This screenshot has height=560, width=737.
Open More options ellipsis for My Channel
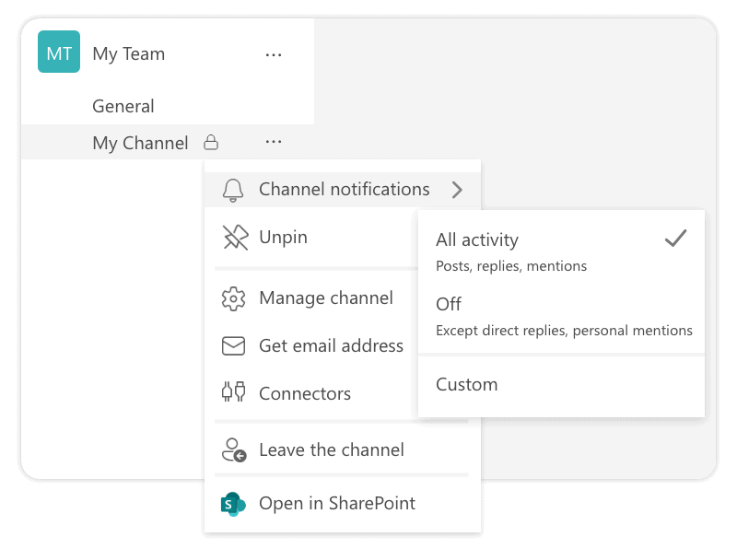tap(273, 142)
